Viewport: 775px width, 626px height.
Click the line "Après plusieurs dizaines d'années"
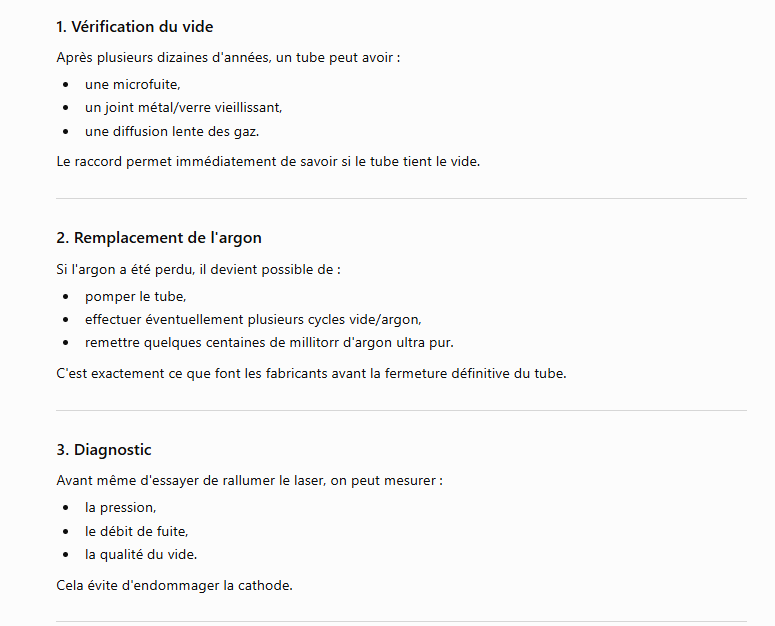click(x=228, y=58)
